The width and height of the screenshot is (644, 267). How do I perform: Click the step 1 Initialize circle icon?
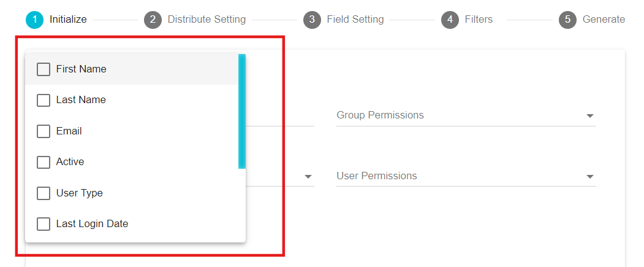click(34, 20)
